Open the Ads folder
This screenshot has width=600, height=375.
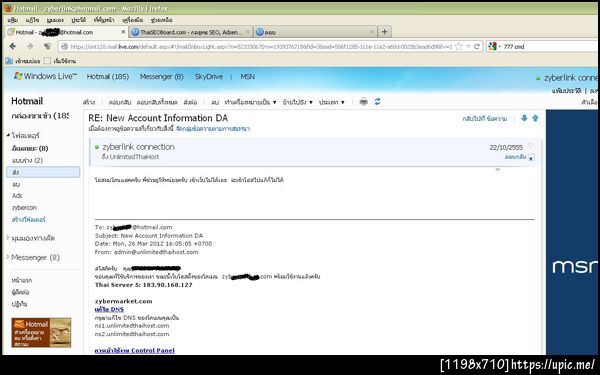pyautogui.click(x=17, y=196)
